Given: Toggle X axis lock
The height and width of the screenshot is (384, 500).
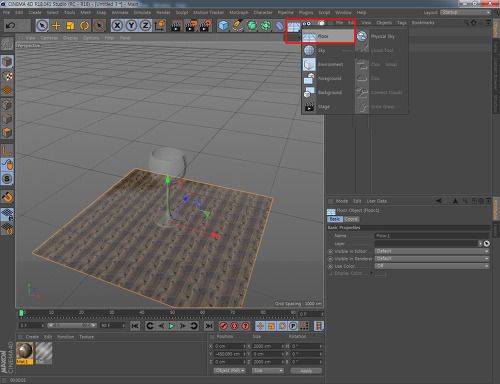Looking at the screenshot, I should [x=117, y=25].
